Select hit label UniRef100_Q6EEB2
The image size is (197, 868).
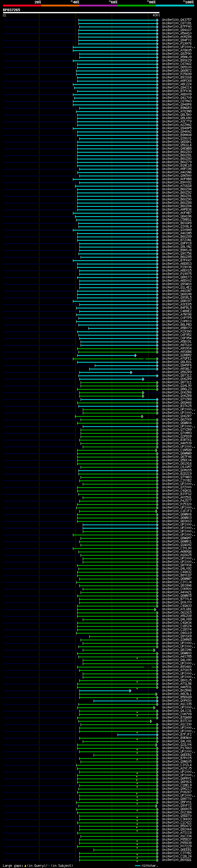click(176, 755)
